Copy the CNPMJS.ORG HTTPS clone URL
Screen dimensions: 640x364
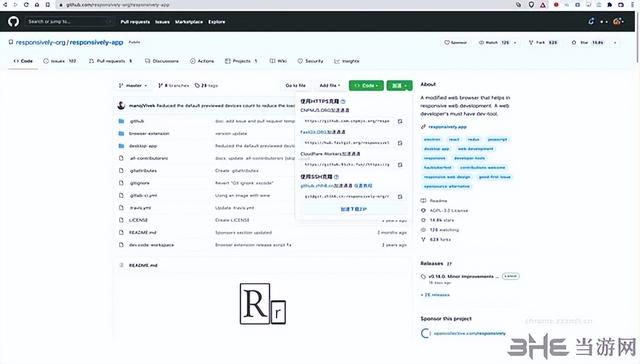point(400,121)
